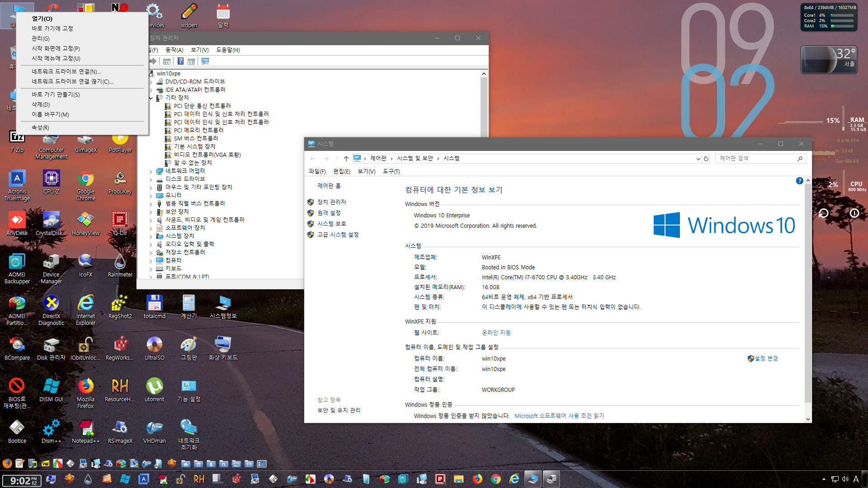Open CrystalDisk desktop icon

click(x=51, y=224)
